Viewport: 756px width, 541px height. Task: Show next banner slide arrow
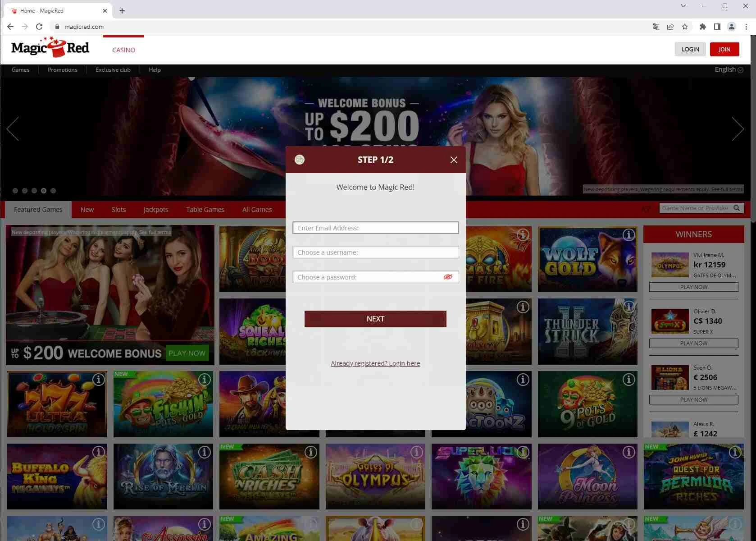[738, 129]
